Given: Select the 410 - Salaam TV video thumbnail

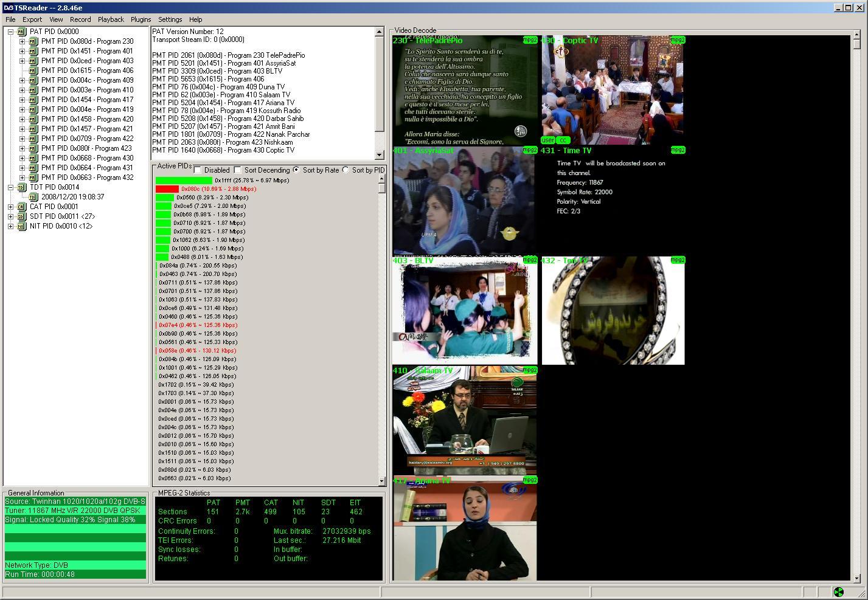Looking at the screenshot, I should tap(465, 420).
